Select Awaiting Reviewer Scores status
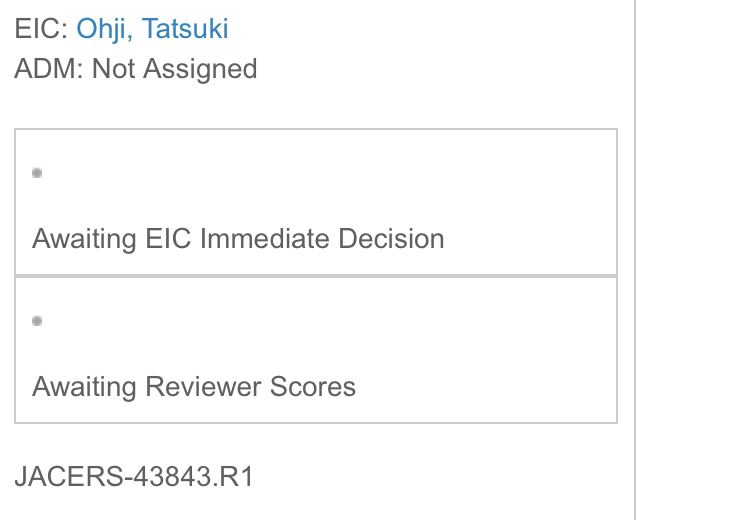The width and height of the screenshot is (746, 520). tap(194, 387)
